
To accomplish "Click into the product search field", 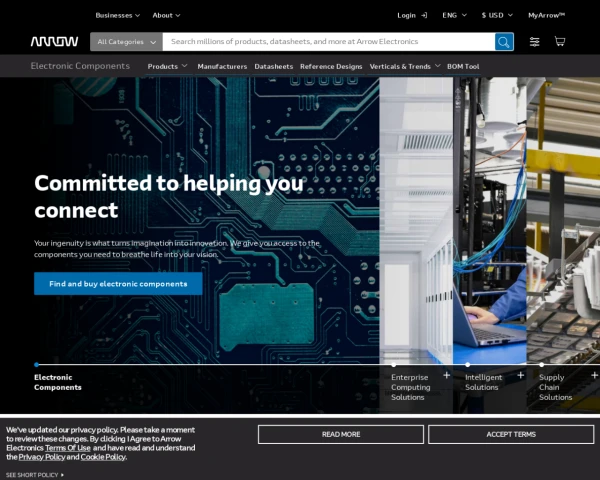I will click(330, 42).
